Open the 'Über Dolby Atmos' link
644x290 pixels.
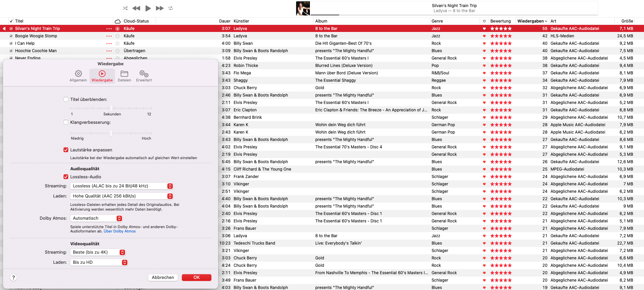pos(120,231)
